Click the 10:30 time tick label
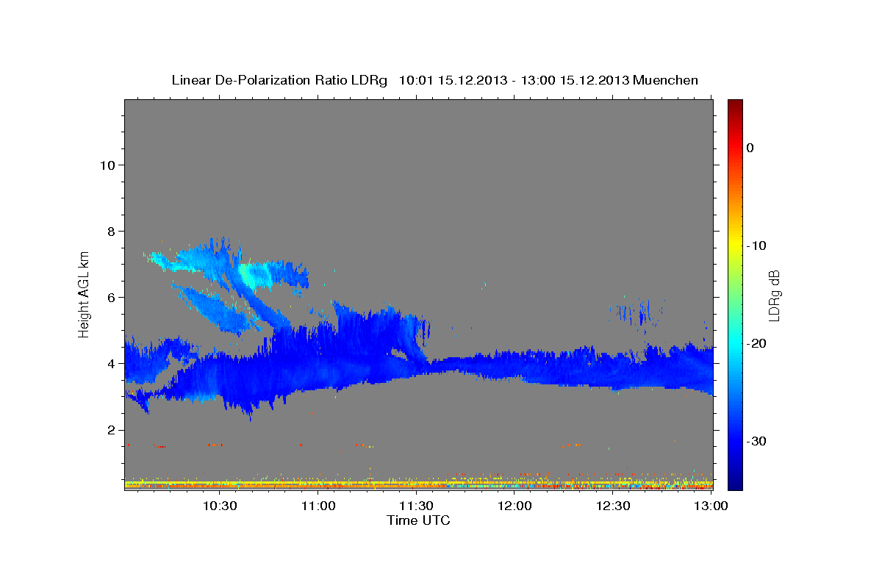 click(x=219, y=506)
